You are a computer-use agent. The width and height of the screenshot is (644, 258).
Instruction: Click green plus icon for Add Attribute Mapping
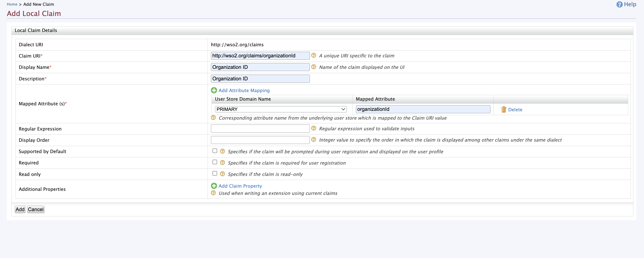tap(214, 90)
